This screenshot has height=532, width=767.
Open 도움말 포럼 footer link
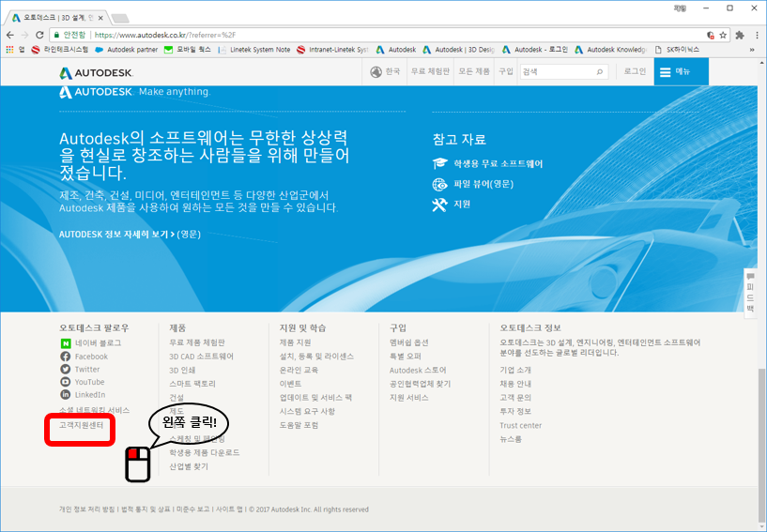(299, 425)
